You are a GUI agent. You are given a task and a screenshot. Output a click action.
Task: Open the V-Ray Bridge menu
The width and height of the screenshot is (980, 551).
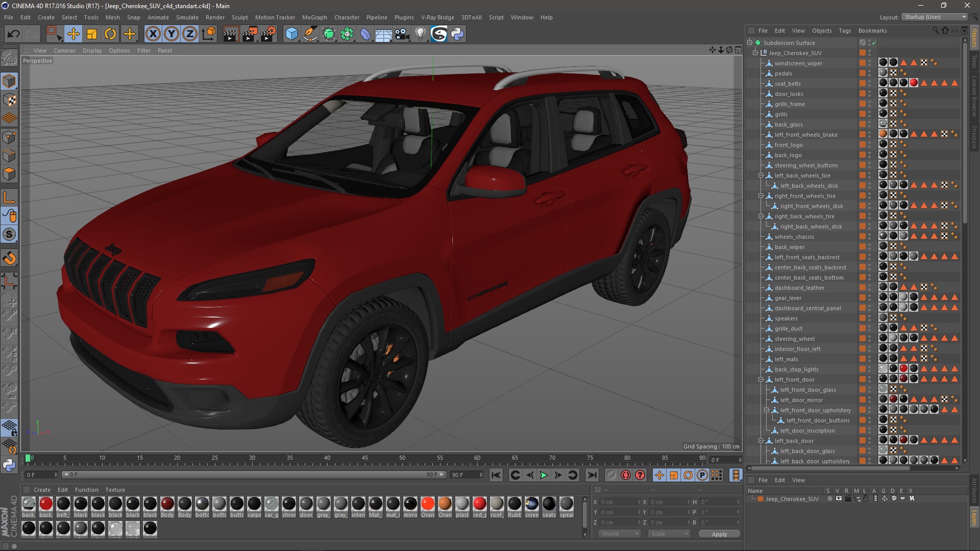point(437,17)
